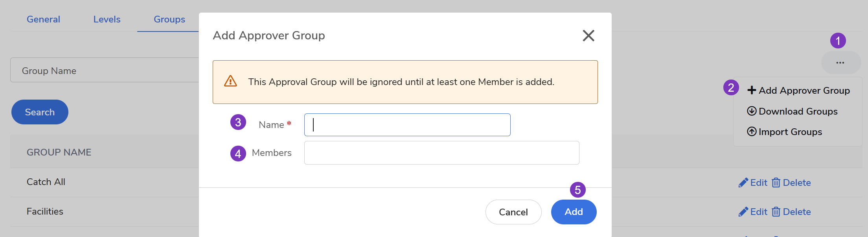Click the Download Groups arrow icon
The height and width of the screenshot is (237, 868).
(752, 111)
